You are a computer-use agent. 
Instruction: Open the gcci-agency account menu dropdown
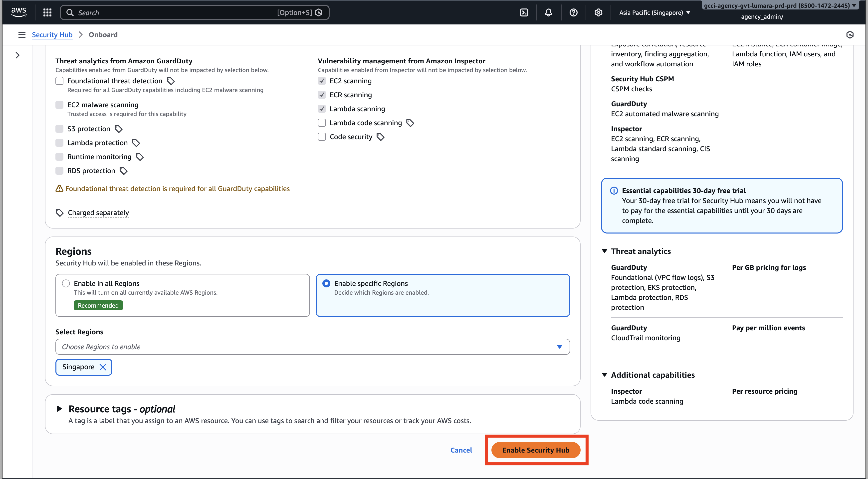(x=780, y=6)
